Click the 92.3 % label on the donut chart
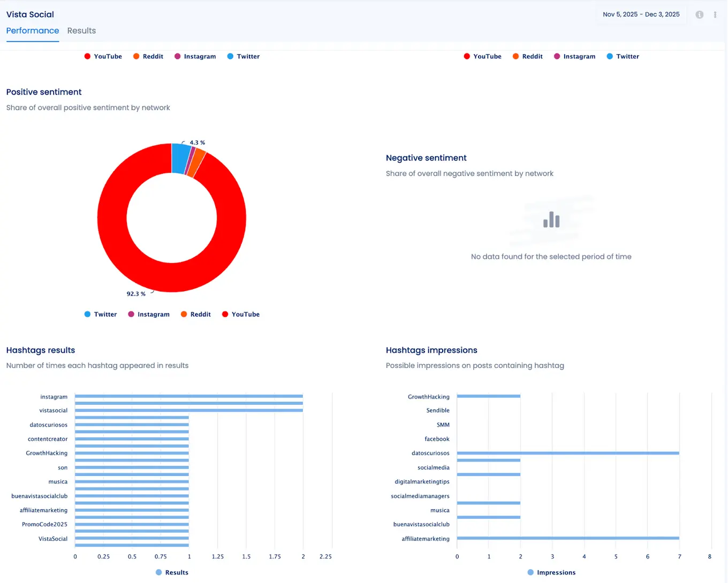 click(x=137, y=294)
